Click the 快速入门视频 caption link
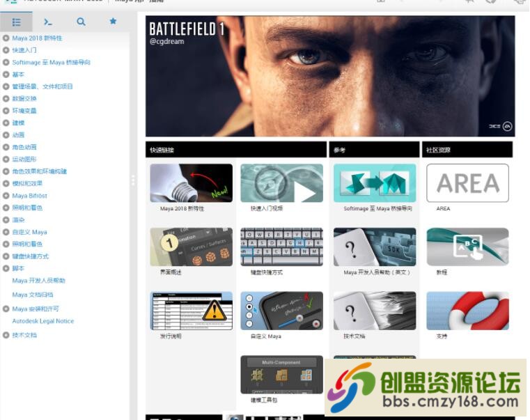The image size is (530, 420). (x=266, y=209)
